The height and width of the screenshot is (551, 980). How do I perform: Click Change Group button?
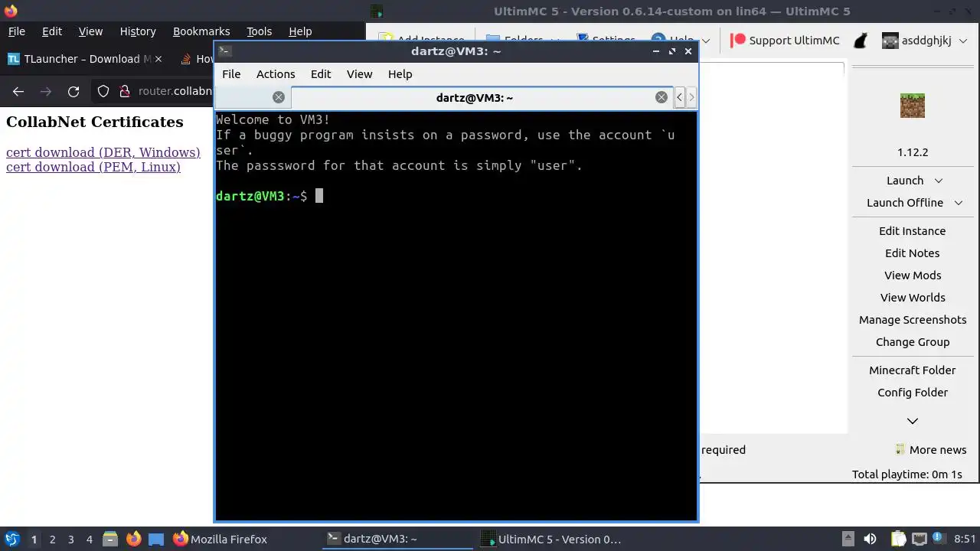(x=913, y=342)
